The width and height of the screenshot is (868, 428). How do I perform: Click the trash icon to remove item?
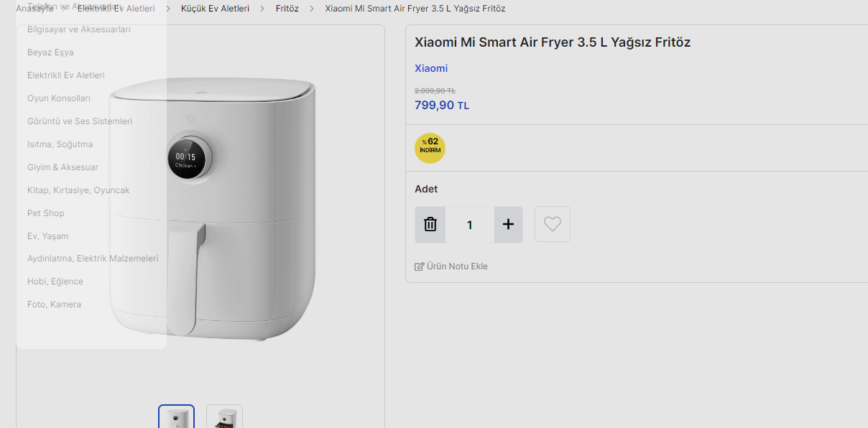(x=430, y=225)
